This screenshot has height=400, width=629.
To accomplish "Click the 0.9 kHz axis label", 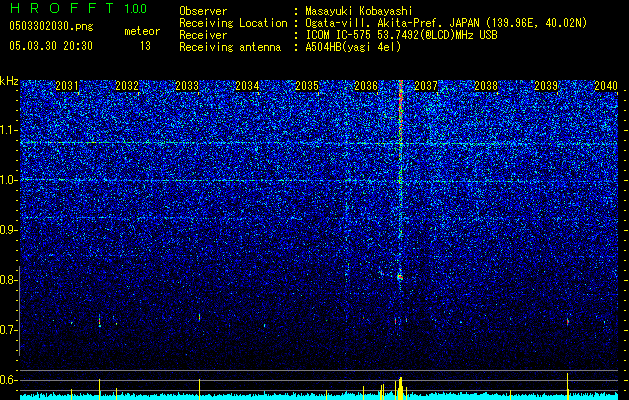I will (8, 230).
